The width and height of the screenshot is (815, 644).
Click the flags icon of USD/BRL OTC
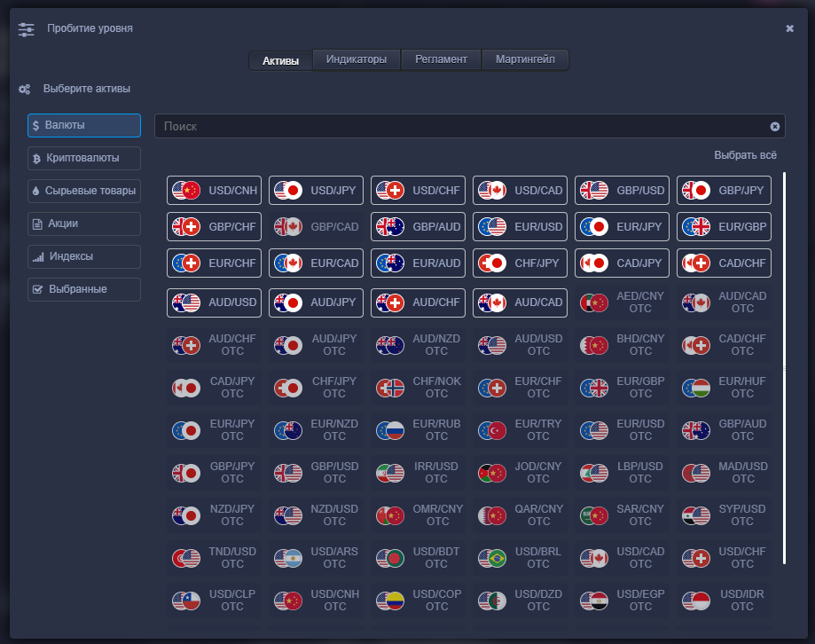point(492,558)
